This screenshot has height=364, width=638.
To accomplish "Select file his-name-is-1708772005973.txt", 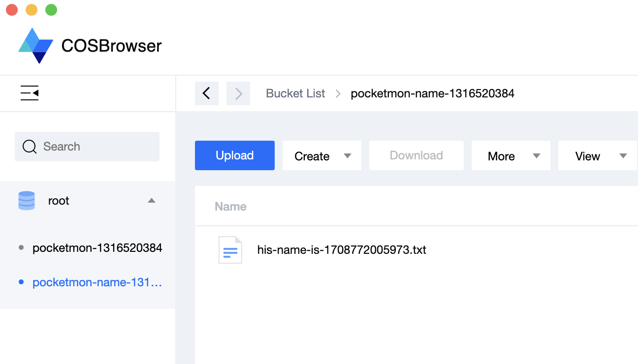I will (342, 250).
